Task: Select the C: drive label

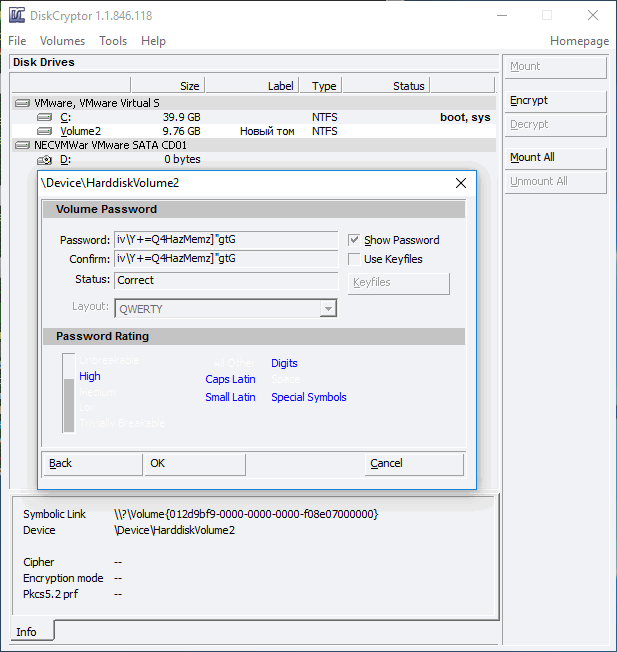Action: [x=65, y=117]
